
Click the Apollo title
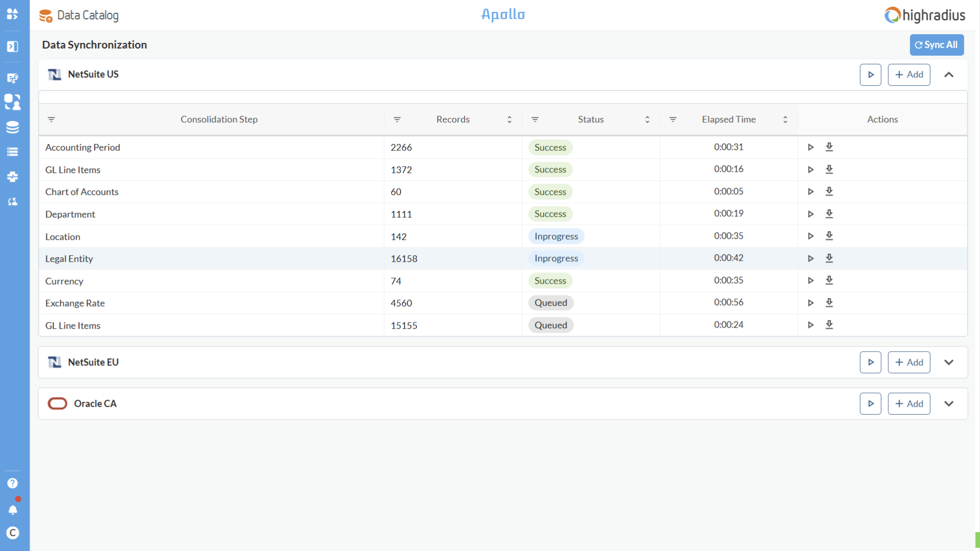pyautogui.click(x=503, y=15)
